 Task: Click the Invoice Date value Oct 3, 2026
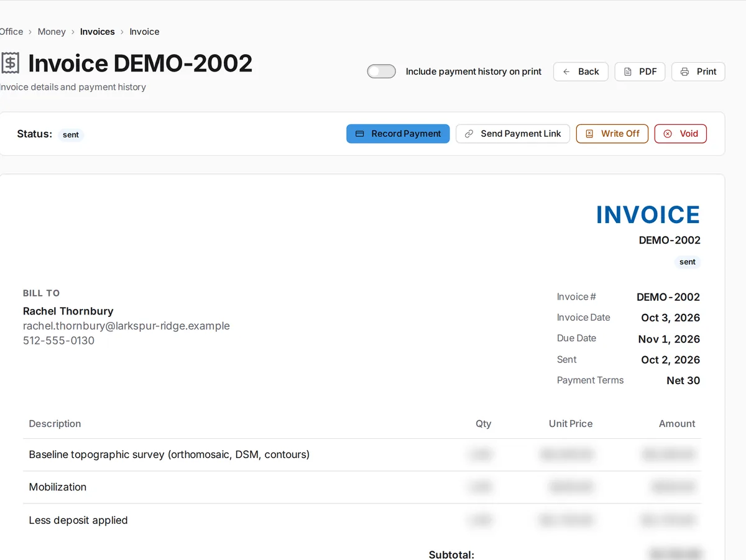pyautogui.click(x=670, y=318)
